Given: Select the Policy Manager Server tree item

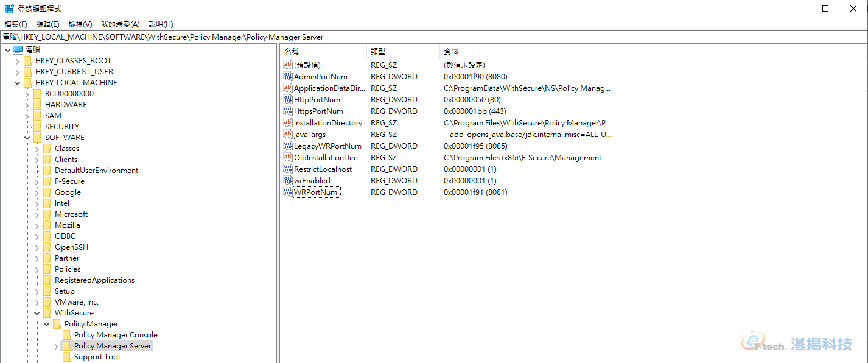Looking at the screenshot, I should point(113,346).
